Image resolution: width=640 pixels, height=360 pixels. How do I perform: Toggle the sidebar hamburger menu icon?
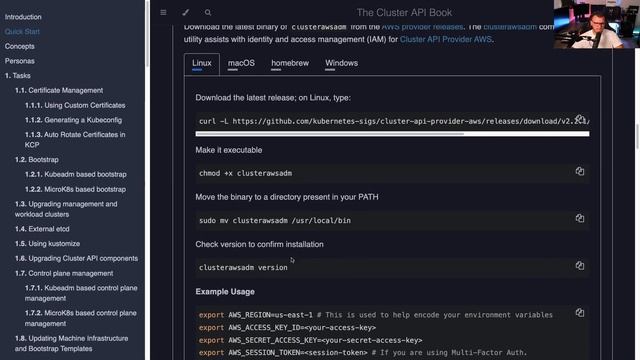tap(163, 12)
